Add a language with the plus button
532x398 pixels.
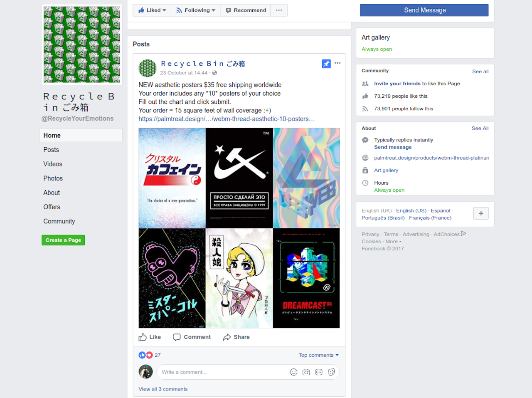pos(480,213)
